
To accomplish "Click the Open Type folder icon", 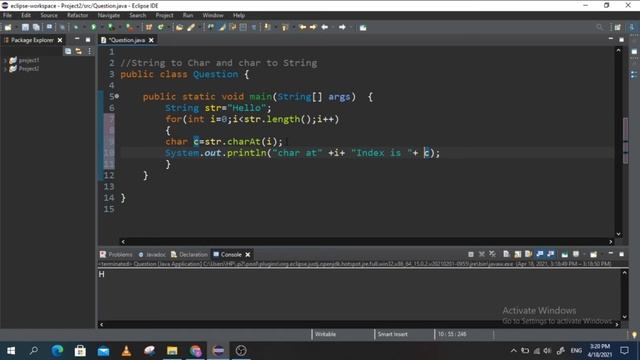I will [x=179, y=27].
